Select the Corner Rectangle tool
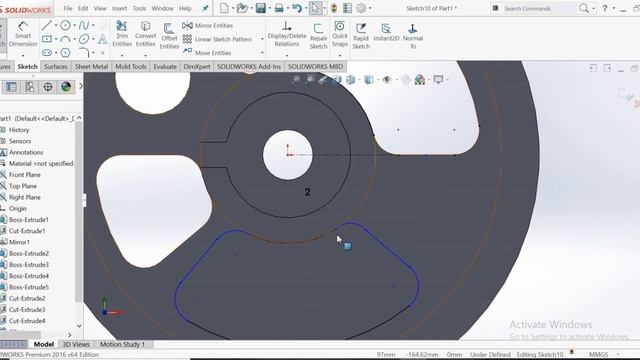The height and width of the screenshot is (360, 640). coord(47,39)
